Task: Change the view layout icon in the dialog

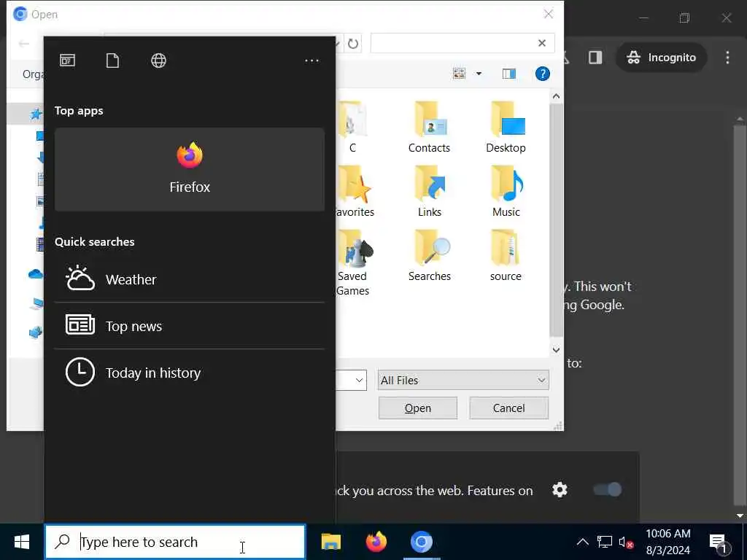Action: (x=460, y=74)
